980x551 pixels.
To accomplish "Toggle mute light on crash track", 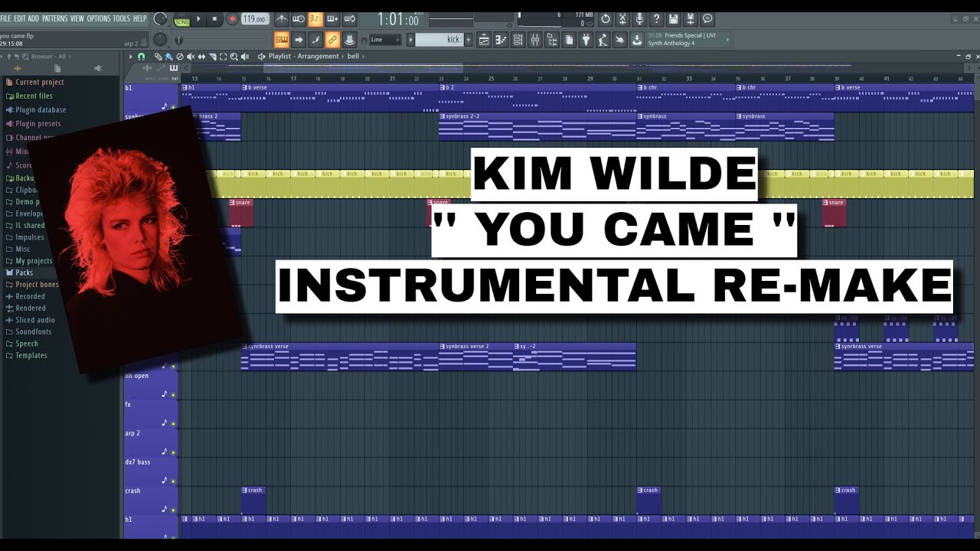I will coord(173,510).
